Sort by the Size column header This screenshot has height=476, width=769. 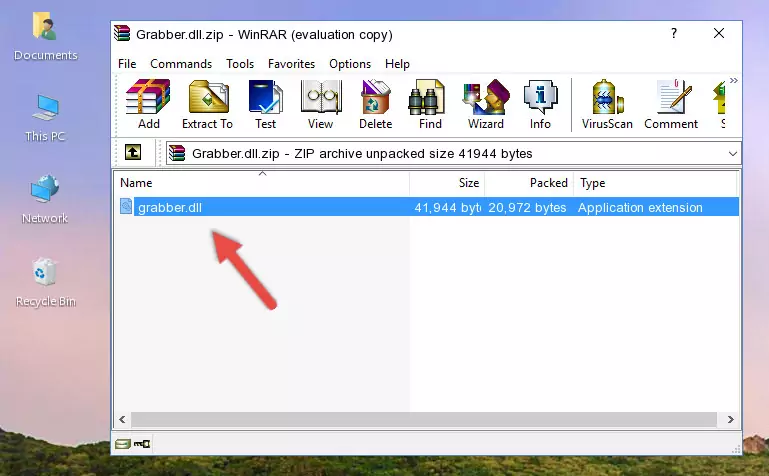447,183
